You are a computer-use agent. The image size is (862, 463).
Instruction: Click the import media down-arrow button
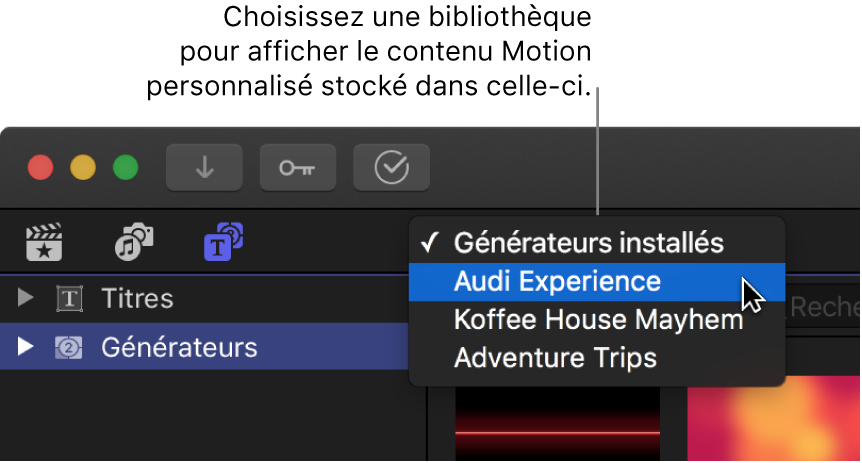point(204,168)
